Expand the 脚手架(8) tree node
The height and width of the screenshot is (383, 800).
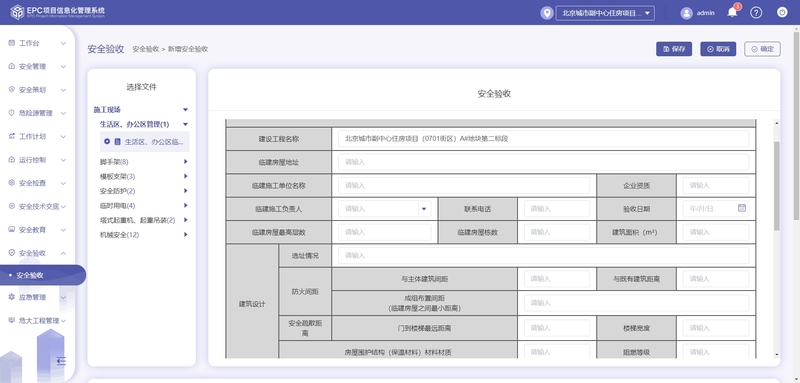tap(186, 162)
